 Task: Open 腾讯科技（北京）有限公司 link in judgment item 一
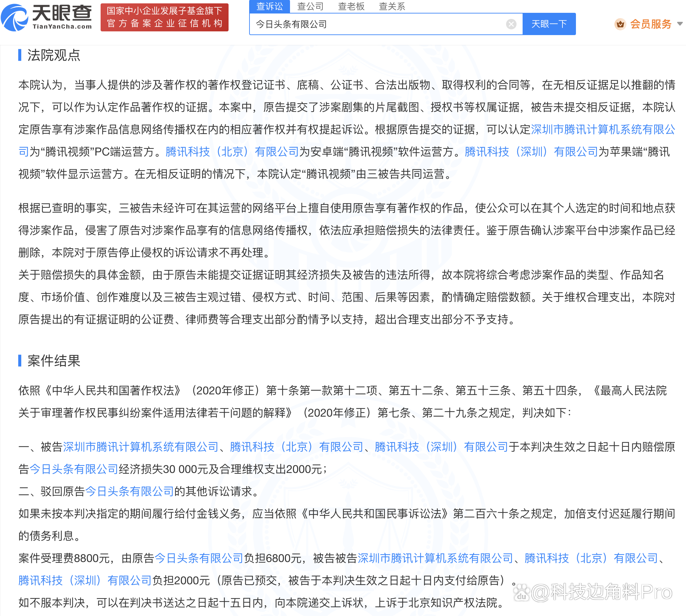296,447
